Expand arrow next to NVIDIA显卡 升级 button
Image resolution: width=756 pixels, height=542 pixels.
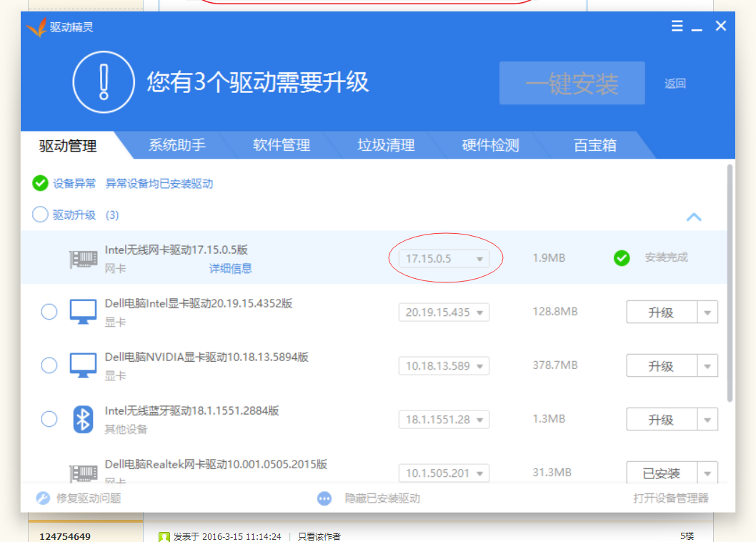point(707,366)
